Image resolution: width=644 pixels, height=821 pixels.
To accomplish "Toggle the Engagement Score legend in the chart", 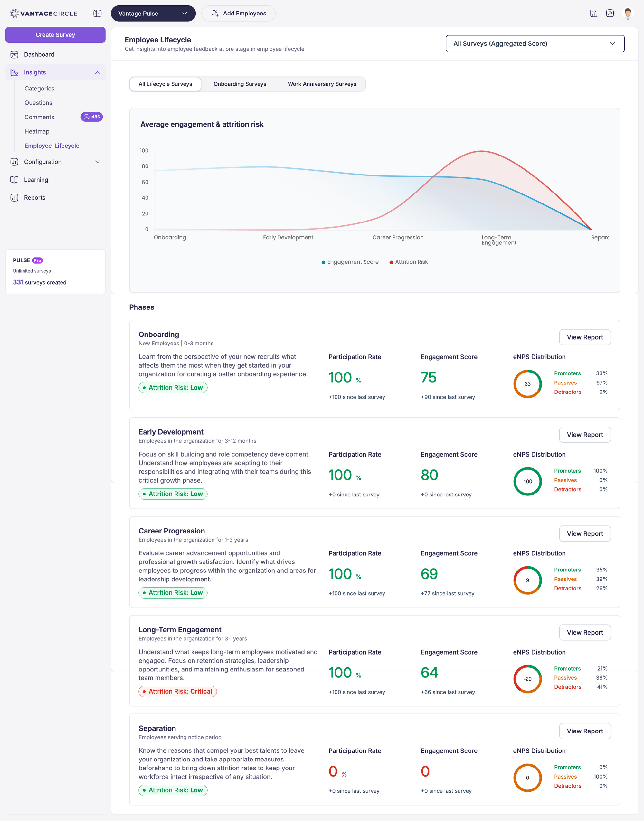I will click(350, 262).
